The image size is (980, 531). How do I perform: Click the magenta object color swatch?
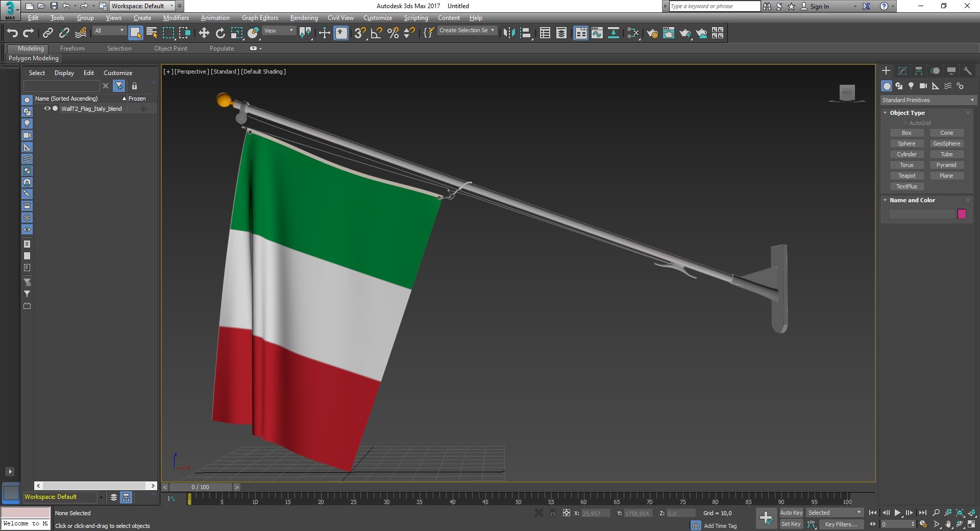click(962, 214)
